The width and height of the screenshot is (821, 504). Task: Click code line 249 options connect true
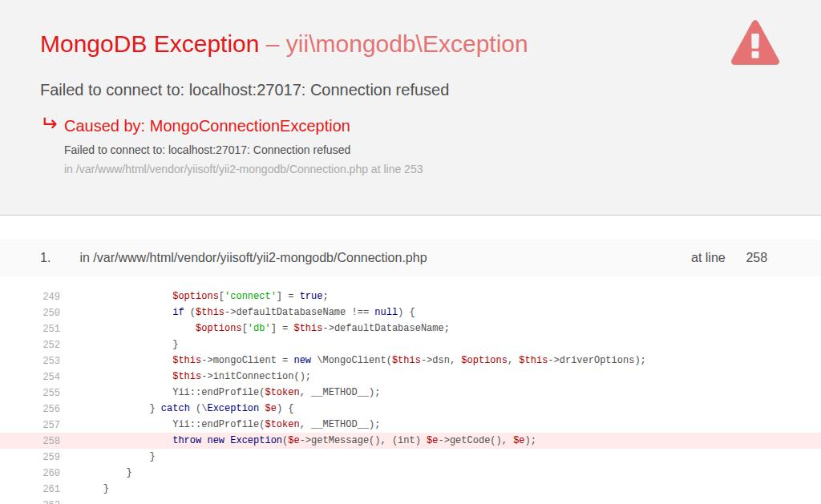pos(250,296)
